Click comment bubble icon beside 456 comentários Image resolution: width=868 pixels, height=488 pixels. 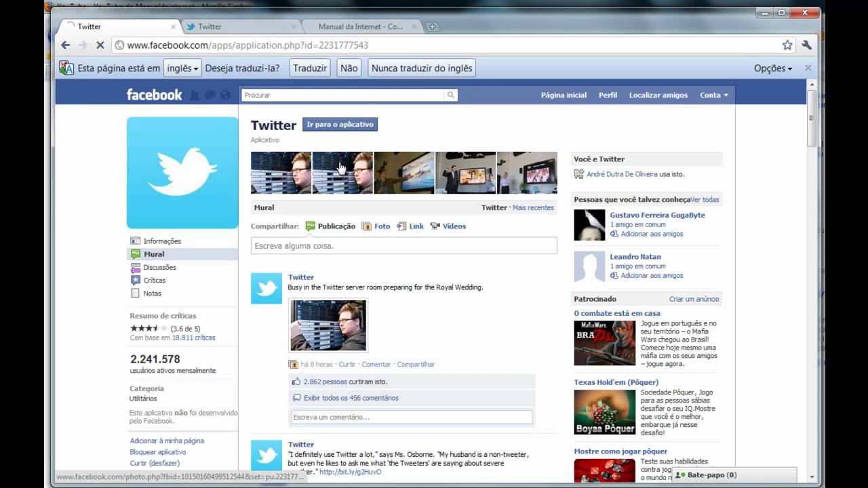[296, 398]
